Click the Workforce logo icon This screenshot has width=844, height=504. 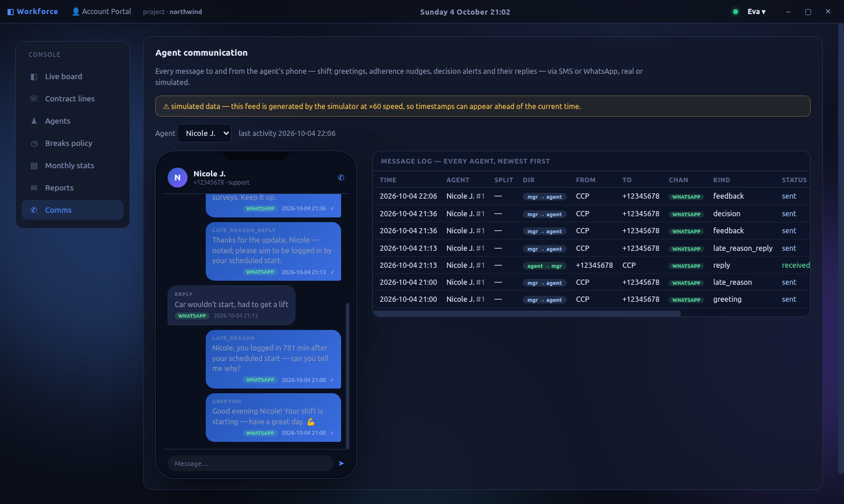pos(11,12)
